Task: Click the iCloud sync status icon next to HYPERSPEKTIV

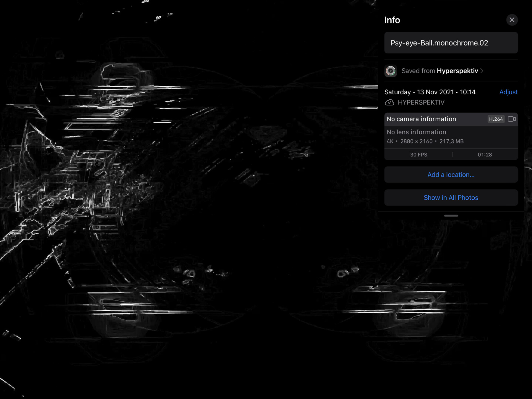Action: pyautogui.click(x=390, y=102)
